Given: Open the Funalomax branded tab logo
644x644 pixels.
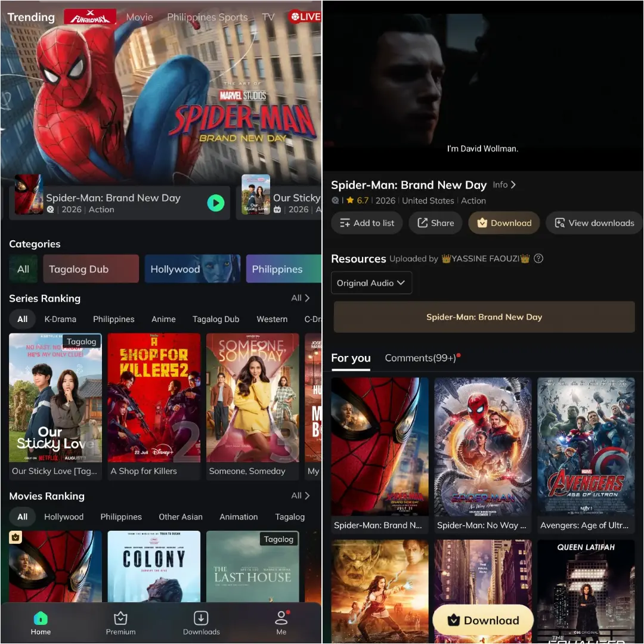Looking at the screenshot, I should coord(90,17).
